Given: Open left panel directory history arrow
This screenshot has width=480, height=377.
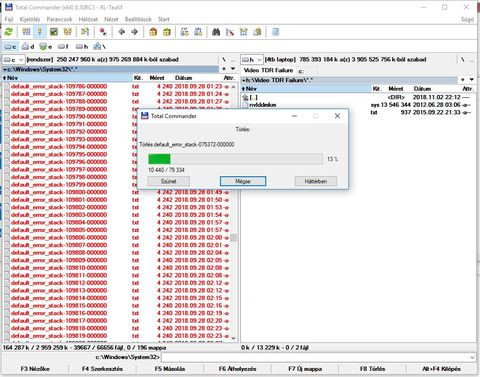Looking at the screenshot, I should tap(233, 69).
